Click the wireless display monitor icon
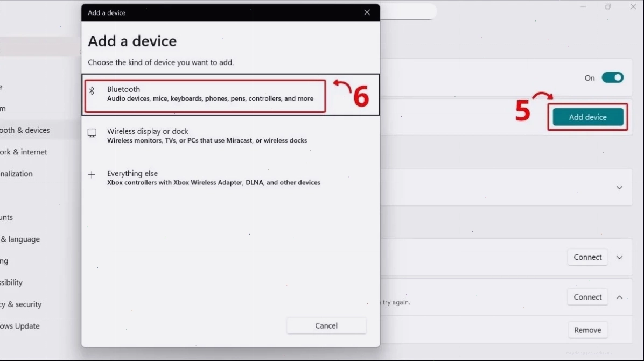Image resolution: width=644 pixels, height=362 pixels. click(x=92, y=133)
